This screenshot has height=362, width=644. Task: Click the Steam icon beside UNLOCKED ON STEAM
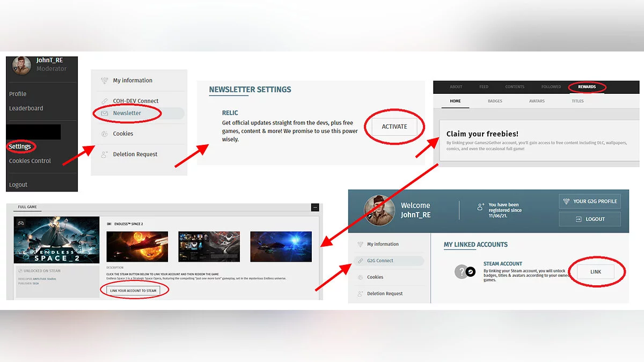coord(20,271)
